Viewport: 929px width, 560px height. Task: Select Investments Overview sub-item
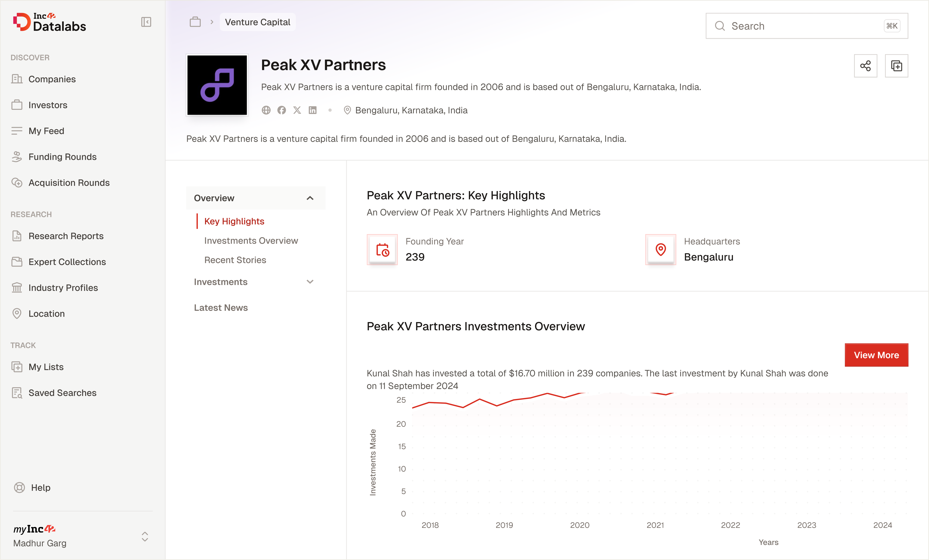pos(251,240)
